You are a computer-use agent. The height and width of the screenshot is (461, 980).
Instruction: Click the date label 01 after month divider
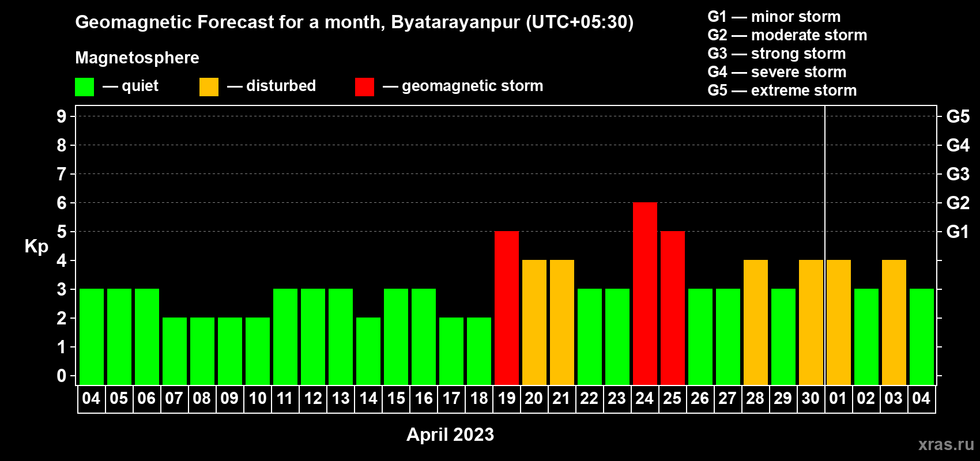pyautogui.click(x=838, y=399)
